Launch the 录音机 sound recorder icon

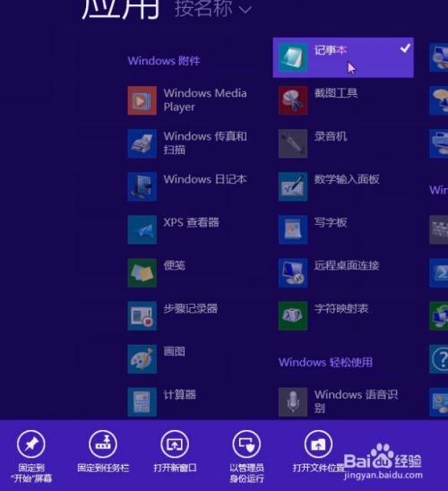pos(293,143)
